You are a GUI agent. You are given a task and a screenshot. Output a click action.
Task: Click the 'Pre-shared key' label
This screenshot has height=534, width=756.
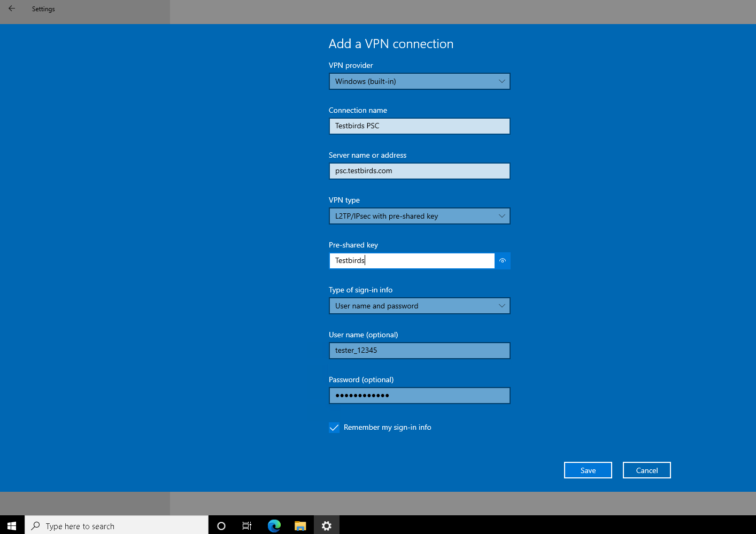tap(353, 245)
